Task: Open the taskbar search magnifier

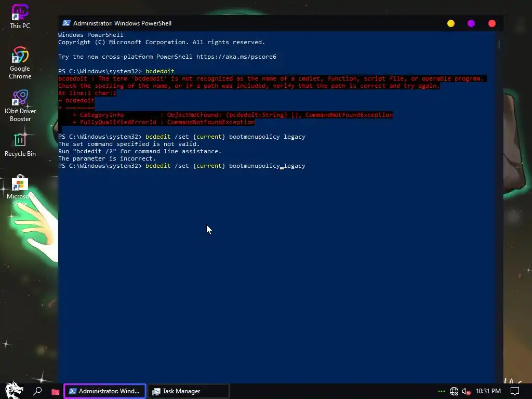Action: (37, 391)
